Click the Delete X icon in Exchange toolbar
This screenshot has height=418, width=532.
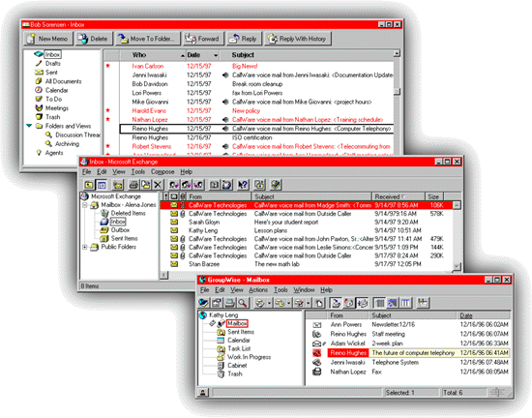point(158,185)
